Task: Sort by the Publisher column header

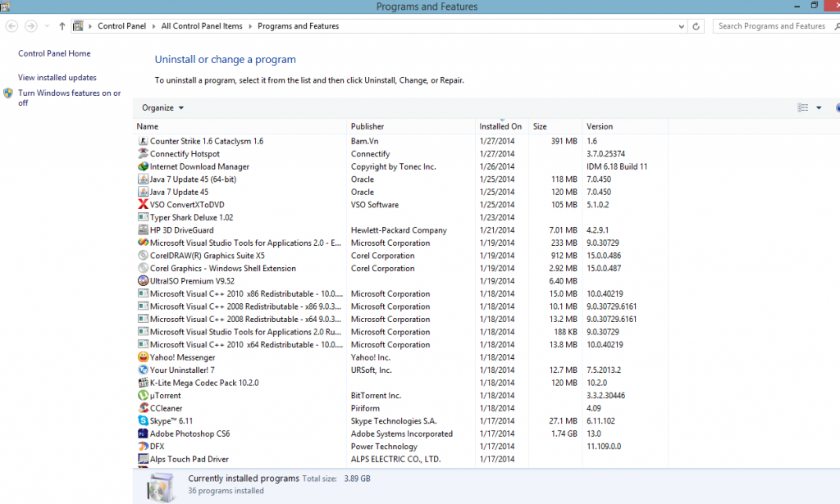Action: click(x=411, y=126)
